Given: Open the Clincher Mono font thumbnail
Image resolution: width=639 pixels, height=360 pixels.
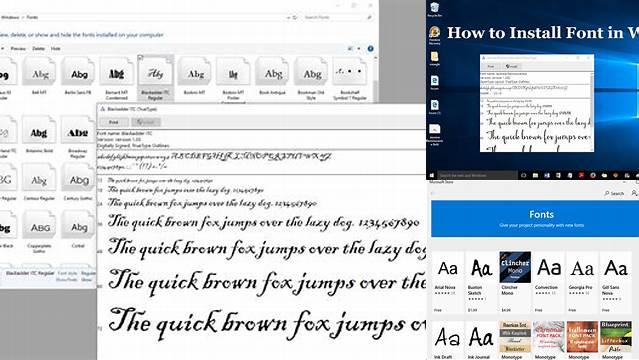Looking at the screenshot, I should pyautogui.click(x=515, y=267).
